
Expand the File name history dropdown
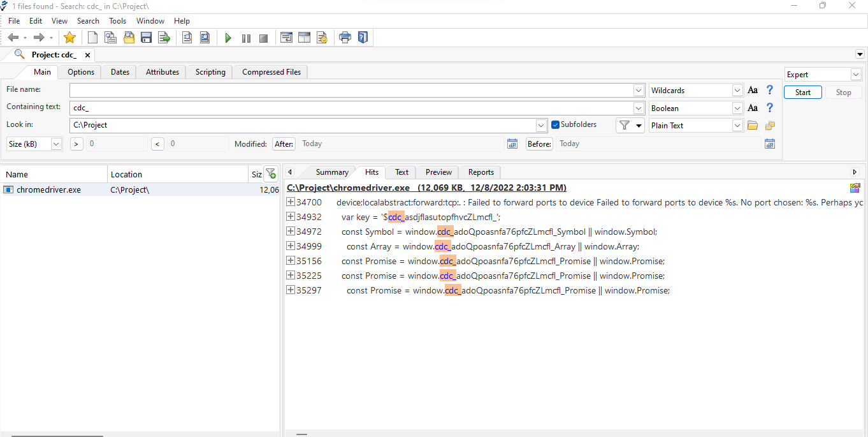639,91
